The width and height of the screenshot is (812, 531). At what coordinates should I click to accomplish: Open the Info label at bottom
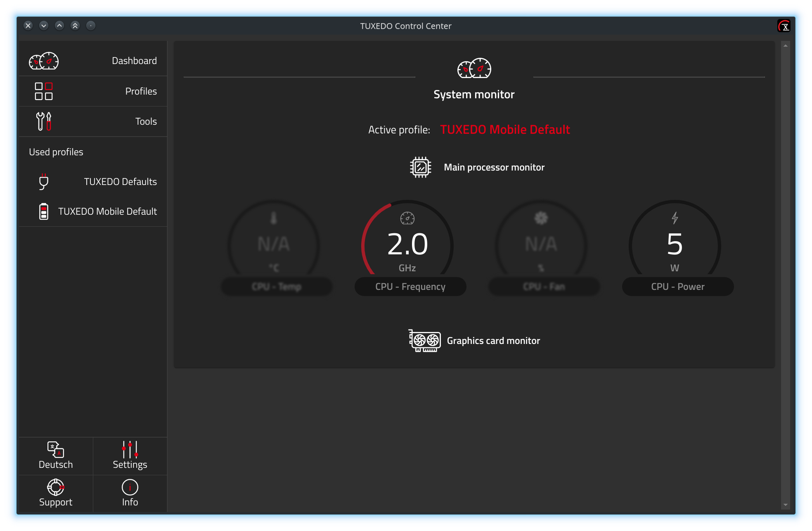pos(130,502)
